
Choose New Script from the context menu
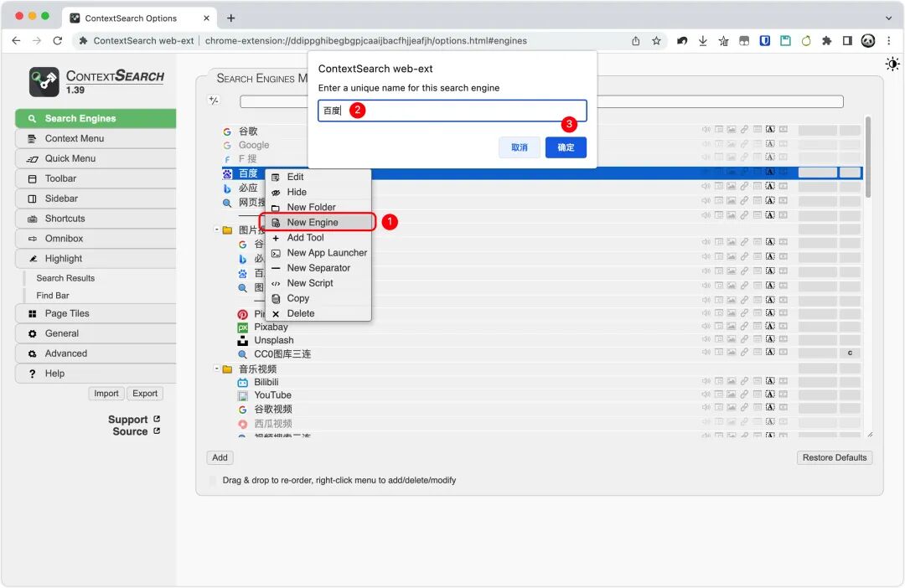318,283
